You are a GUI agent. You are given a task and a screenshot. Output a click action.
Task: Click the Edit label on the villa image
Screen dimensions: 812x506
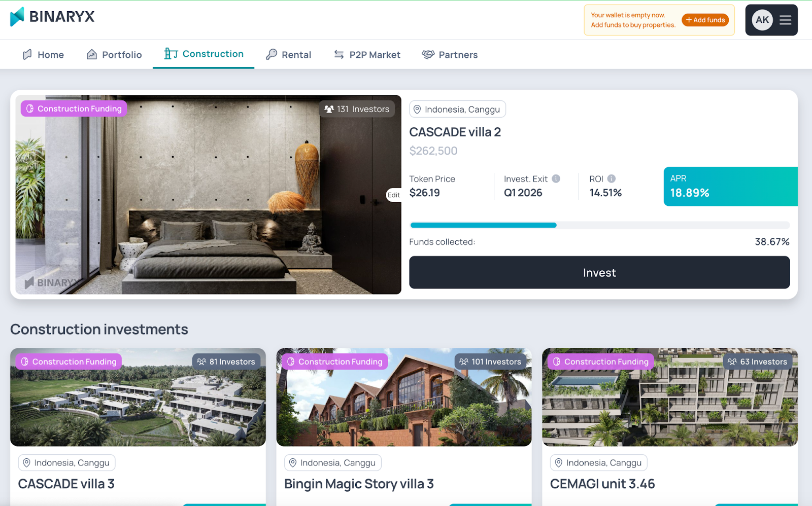click(x=394, y=195)
